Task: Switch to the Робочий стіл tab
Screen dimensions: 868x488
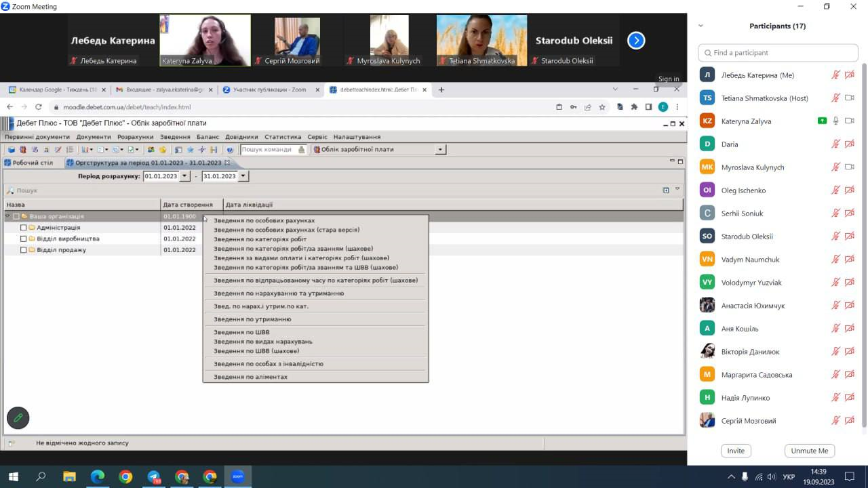Action: pos(32,163)
